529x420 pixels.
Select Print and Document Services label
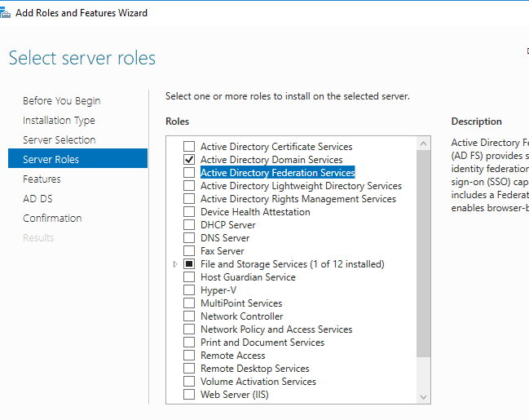[262, 343]
